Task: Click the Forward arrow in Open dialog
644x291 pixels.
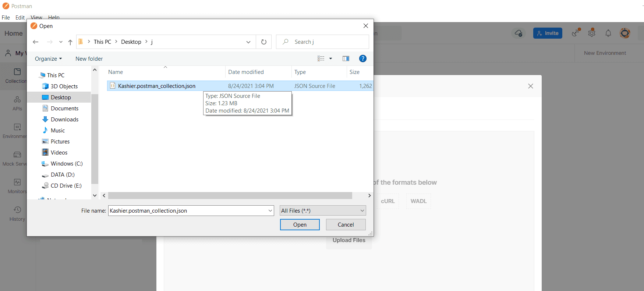Action: click(x=50, y=42)
